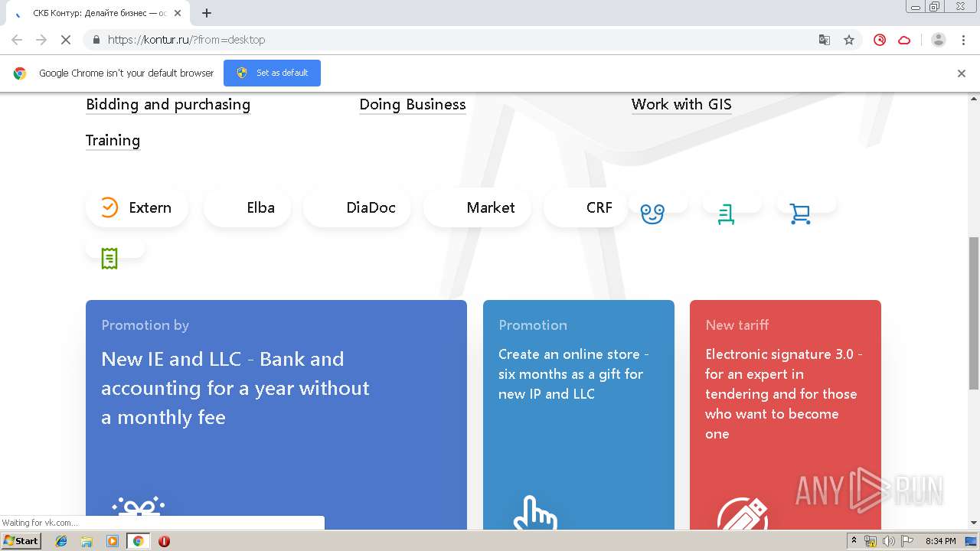Click the teal checkout cart icon

tap(726, 214)
